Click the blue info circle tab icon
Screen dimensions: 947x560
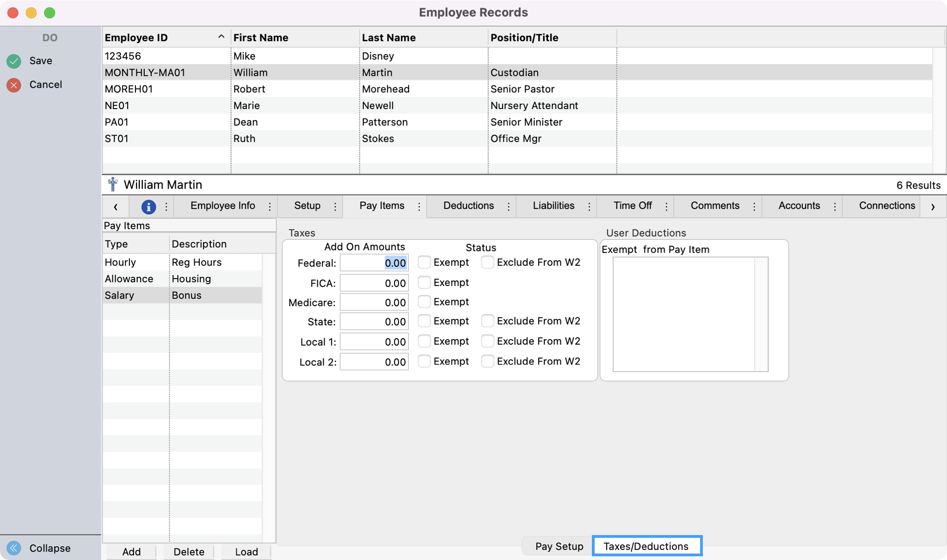tap(148, 207)
